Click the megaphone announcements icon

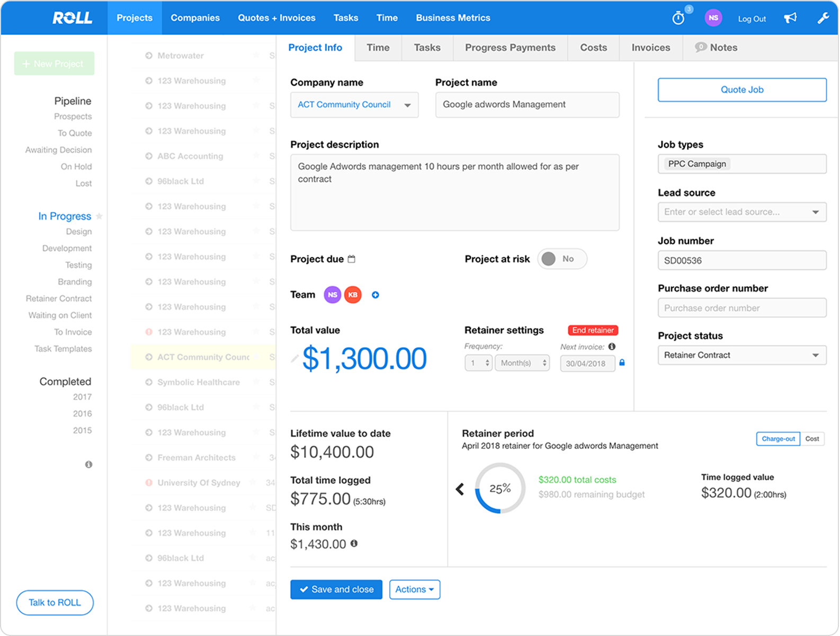click(x=790, y=18)
